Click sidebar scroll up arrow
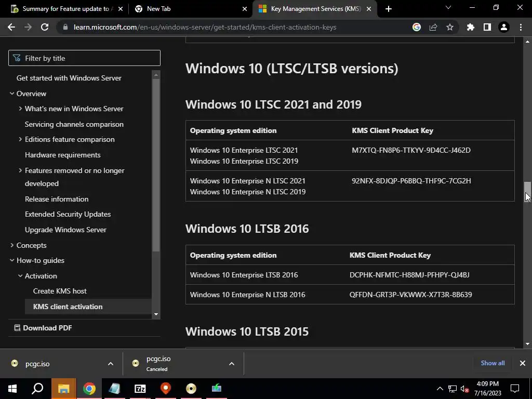The image size is (532, 399). (156, 75)
